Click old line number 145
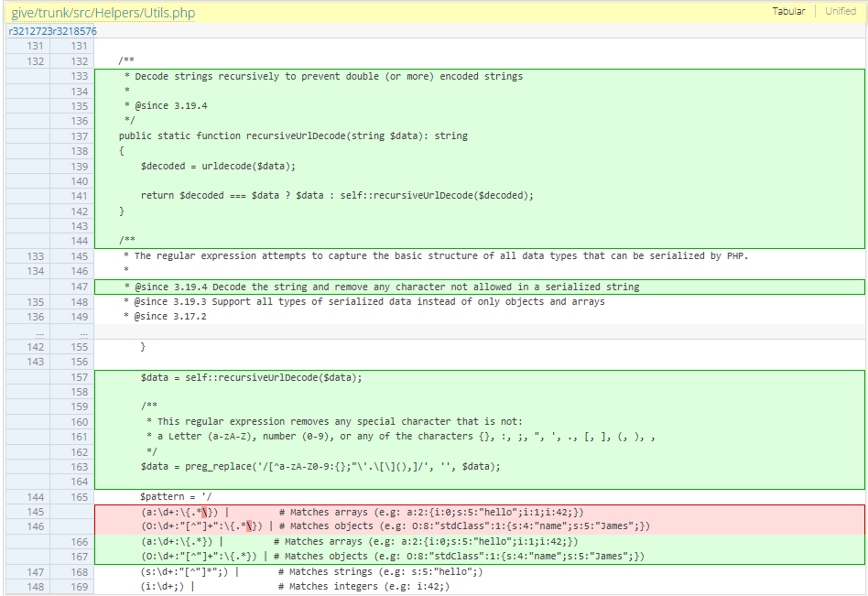The width and height of the screenshot is (868, 596). click(35, 513)
